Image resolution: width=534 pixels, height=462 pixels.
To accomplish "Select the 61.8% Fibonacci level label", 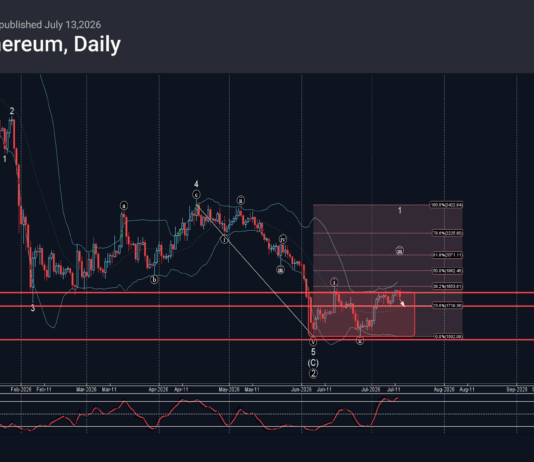I will [x=447, y=255].
